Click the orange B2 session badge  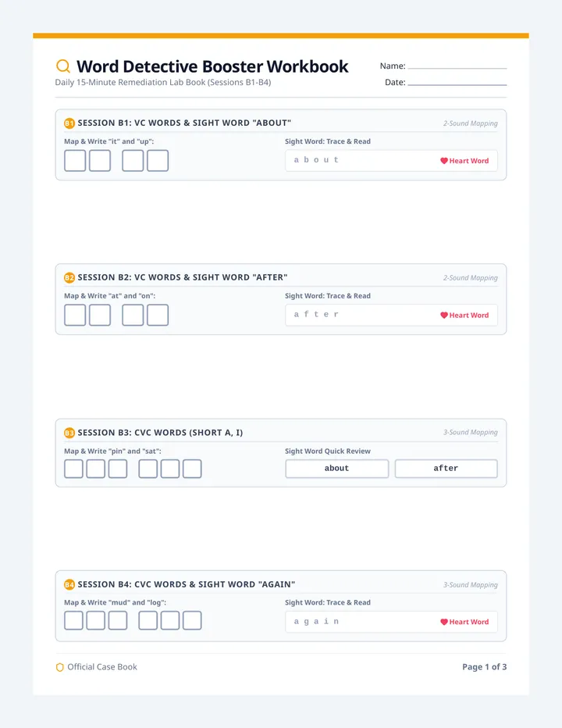click(69, 277)
